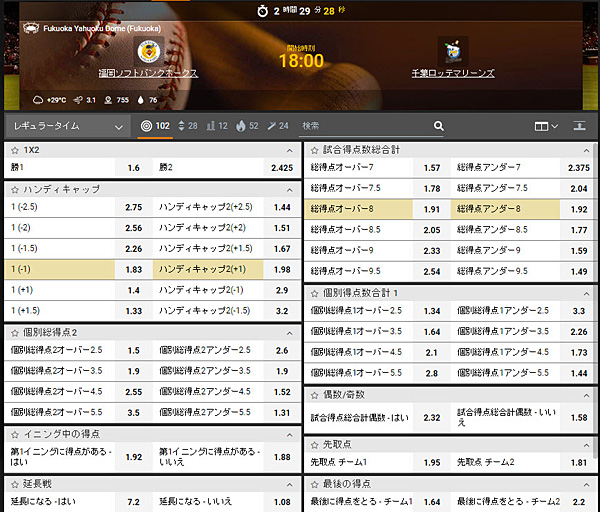Click the stadium icon beside Fukuoka Yahuoku Dome
The height and width of the screenshot is (512, 600).
31,28
